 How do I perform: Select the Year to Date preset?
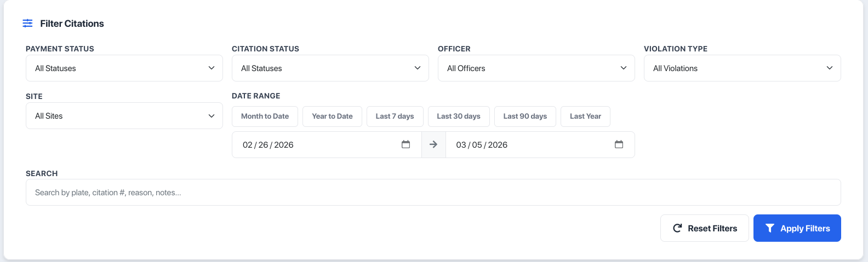click(332, 117)
